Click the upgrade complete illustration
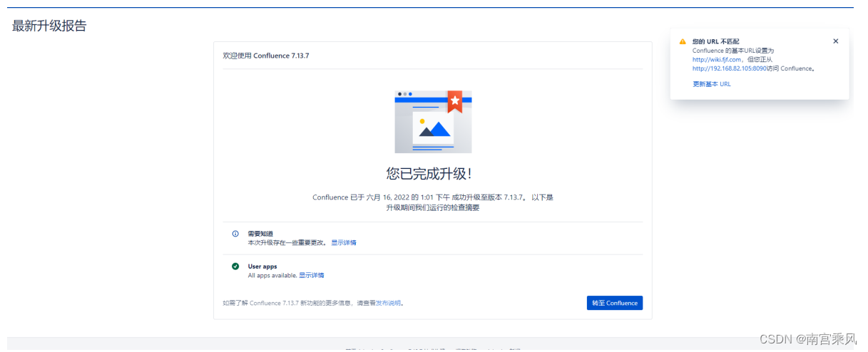 433,121
